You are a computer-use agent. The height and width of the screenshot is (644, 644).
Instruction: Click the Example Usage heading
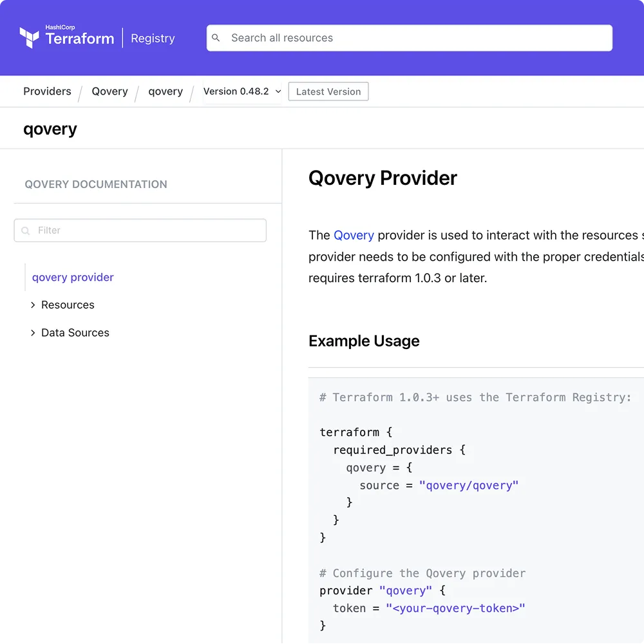point(364,341)
